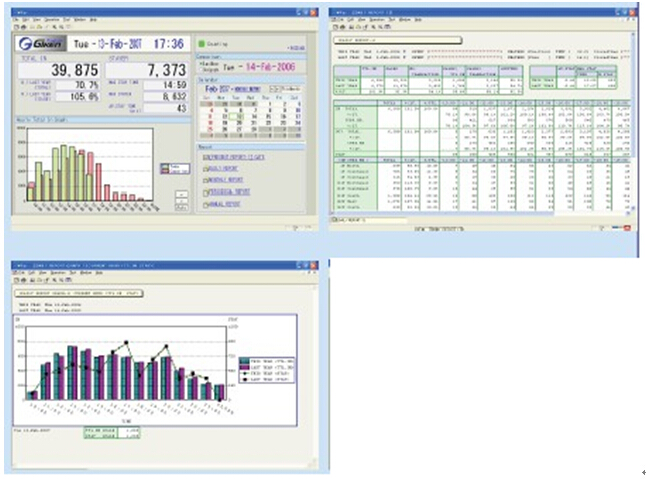Click the report title field in the table window

tap(397, 40)
